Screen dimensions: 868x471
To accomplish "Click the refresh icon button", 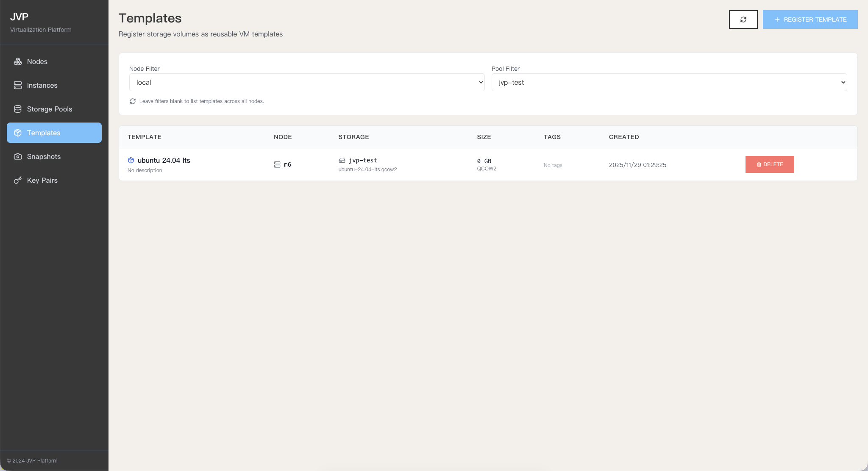I will tap(743, 20).
